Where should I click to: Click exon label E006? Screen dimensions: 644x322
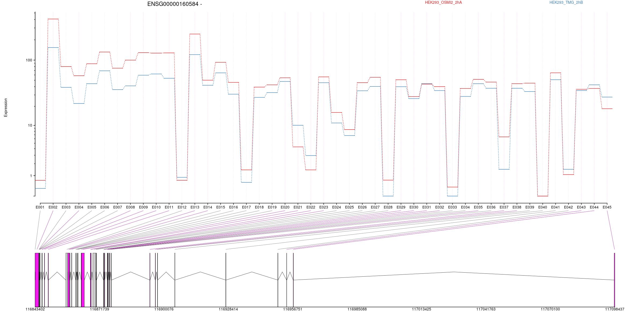click(x=105, y=207)
